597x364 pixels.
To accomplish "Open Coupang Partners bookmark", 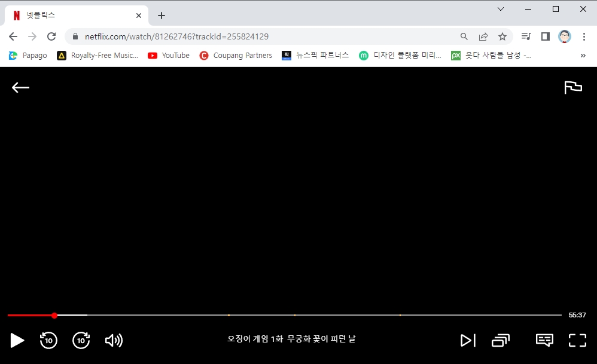I will coord(236,56).
